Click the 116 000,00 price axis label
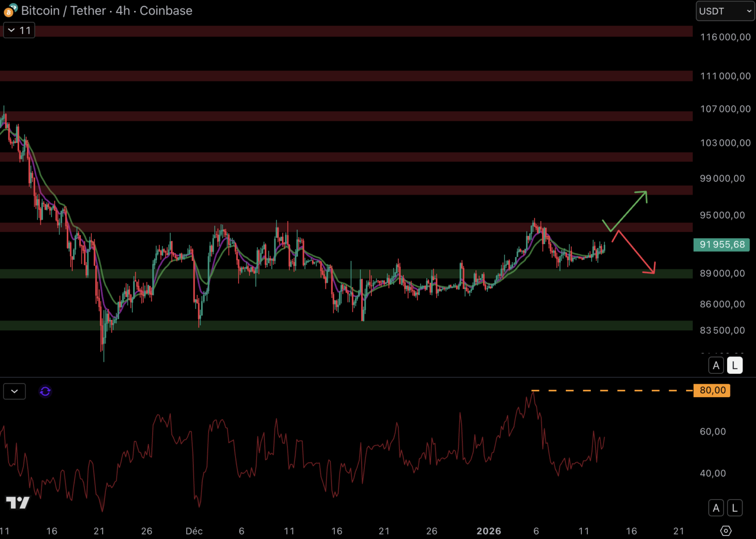 (x=725, y=37)
